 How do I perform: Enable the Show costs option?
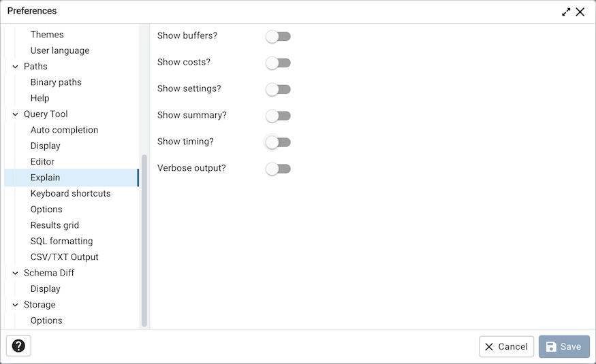tap(278, 63)
